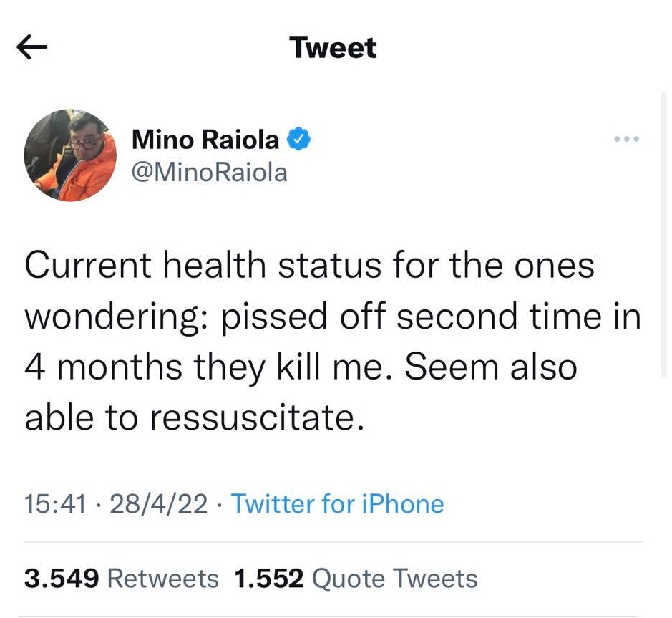The height and width of the screenshot is (618, 672).
Task: Click the blue verified badge
Action: pos(298,140)
